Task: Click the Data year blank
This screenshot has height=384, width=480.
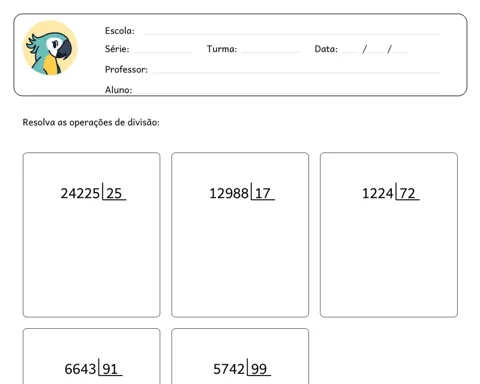Action: point(400,52)
